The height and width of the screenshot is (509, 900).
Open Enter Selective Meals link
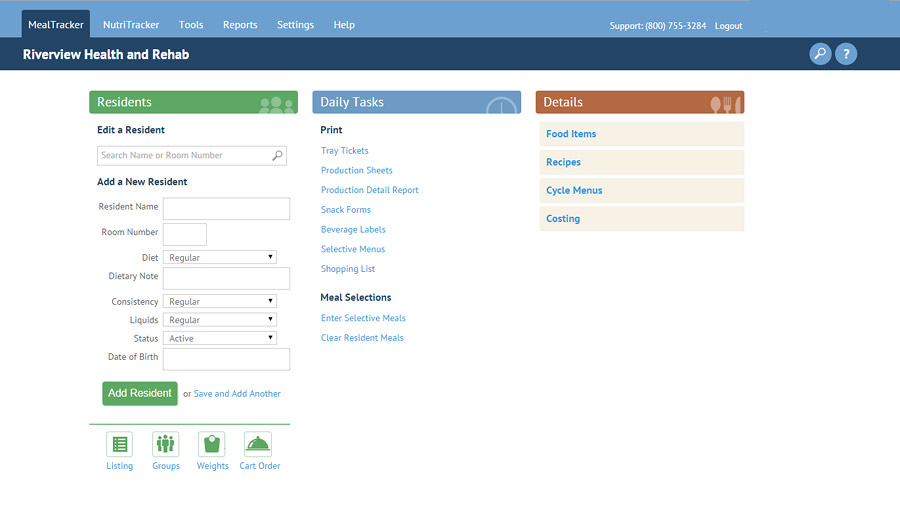tap(363, 318)
